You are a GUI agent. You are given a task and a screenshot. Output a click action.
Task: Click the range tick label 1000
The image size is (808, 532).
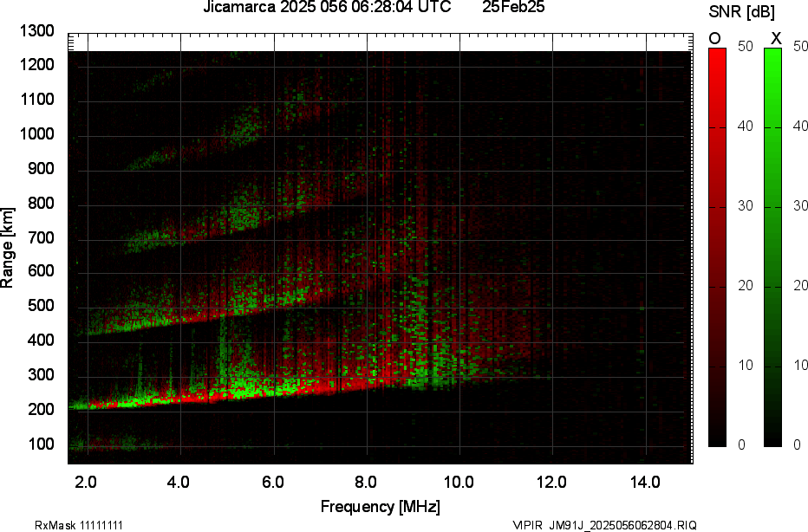coord(36,134)
